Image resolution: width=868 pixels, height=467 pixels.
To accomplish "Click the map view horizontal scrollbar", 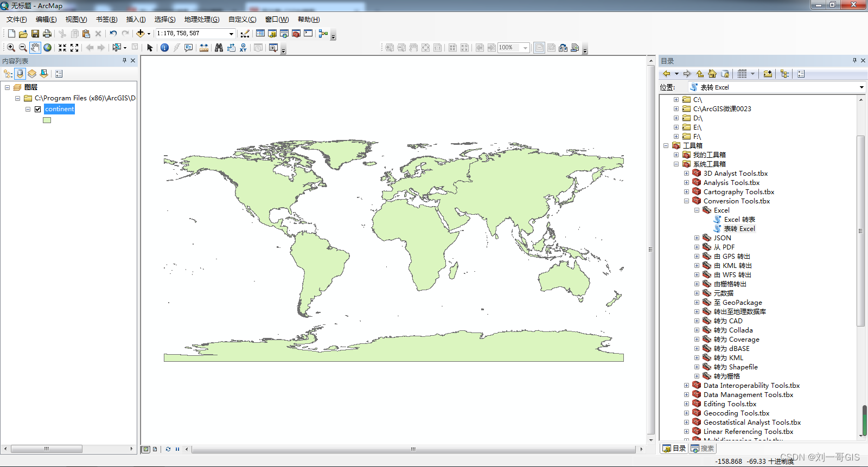I will tap(413, 449).
